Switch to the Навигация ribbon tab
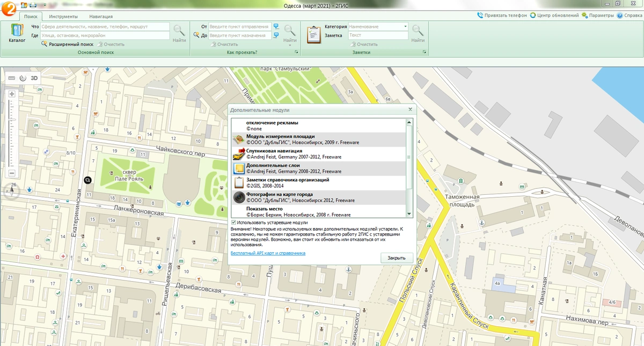Screen dimensions: 644x346 click(x=101, y=17)
